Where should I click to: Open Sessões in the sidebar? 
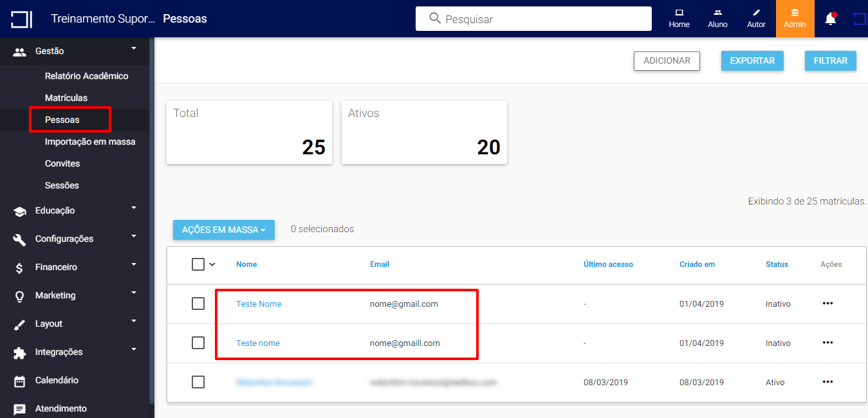[62, 185]
